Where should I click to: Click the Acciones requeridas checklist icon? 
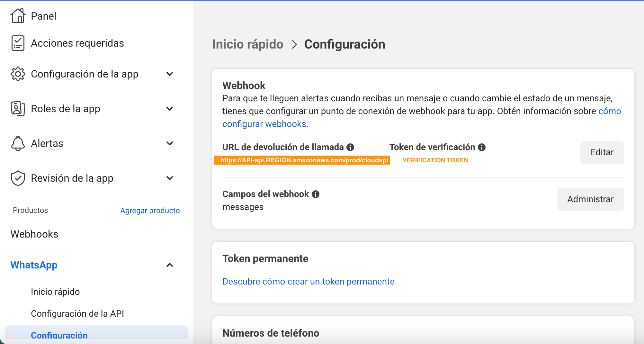(x=18, y=43)
